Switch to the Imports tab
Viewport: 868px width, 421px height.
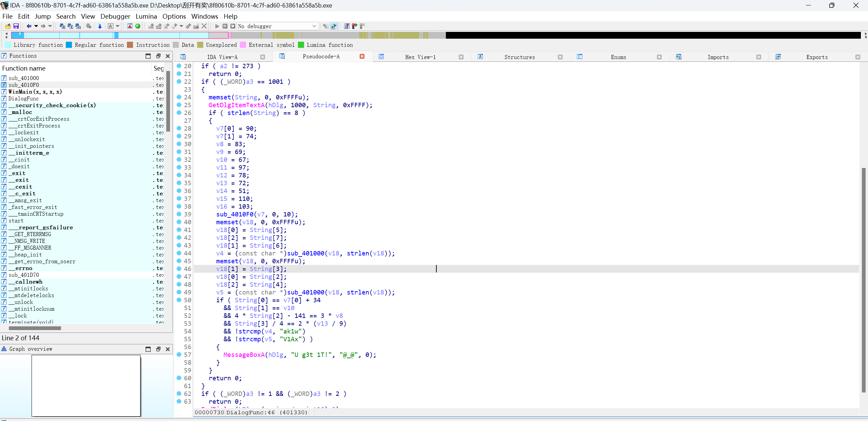[x=718, y=57]
